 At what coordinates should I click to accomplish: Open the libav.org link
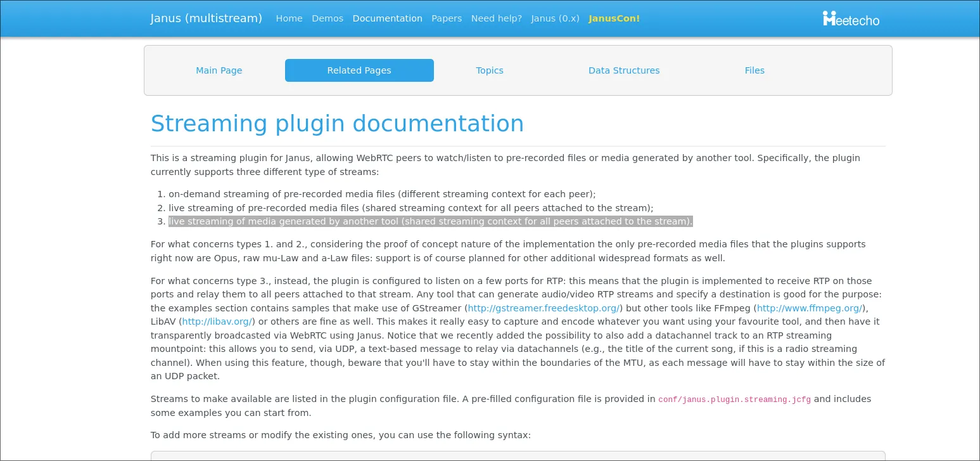pos(217,321)
